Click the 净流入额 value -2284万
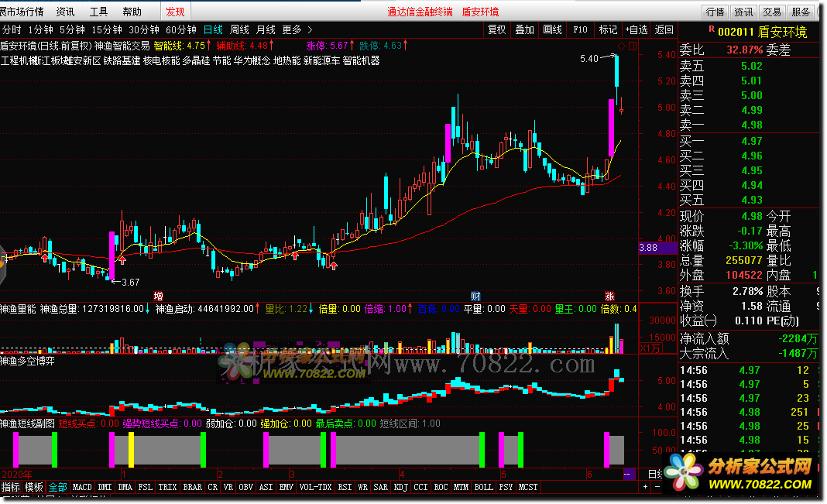This screenshot has height=504, width=827. (798, 338)
